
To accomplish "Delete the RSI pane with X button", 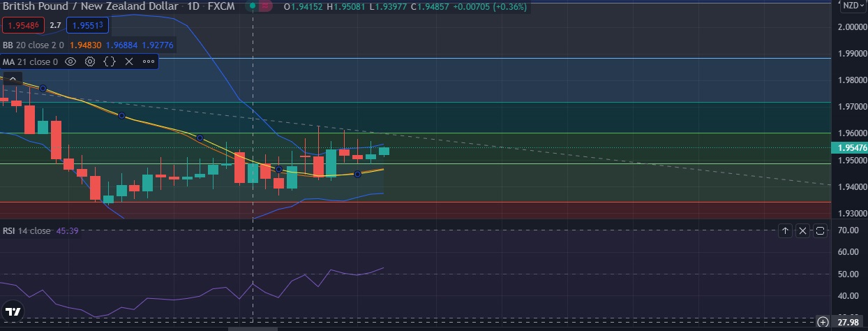I will pos(802,230).
